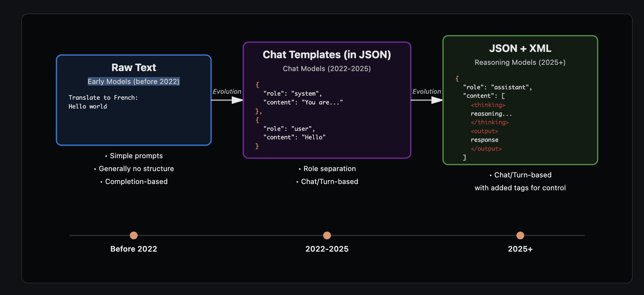This screenshot has height=295, width=644.
Task: Click the Evolution label between Raw Text and Chat Templates
Action: [227, 92]
